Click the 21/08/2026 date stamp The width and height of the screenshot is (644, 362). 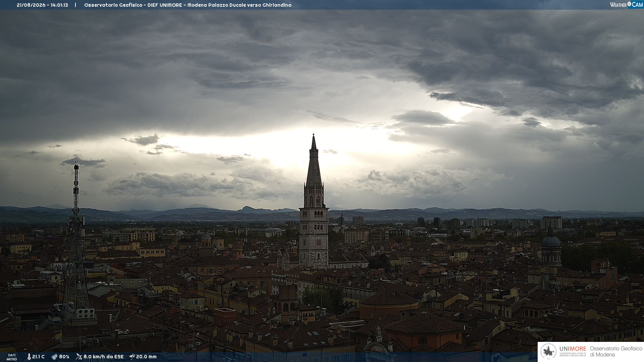pos(31,5)
